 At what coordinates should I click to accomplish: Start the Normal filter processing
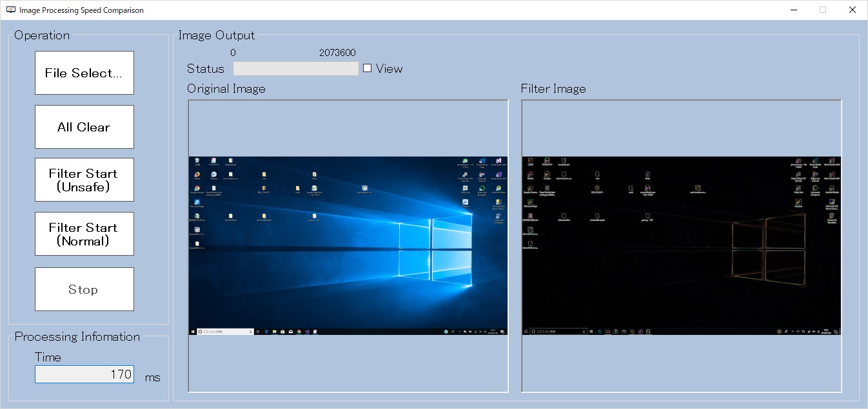(x=84, y=234)
